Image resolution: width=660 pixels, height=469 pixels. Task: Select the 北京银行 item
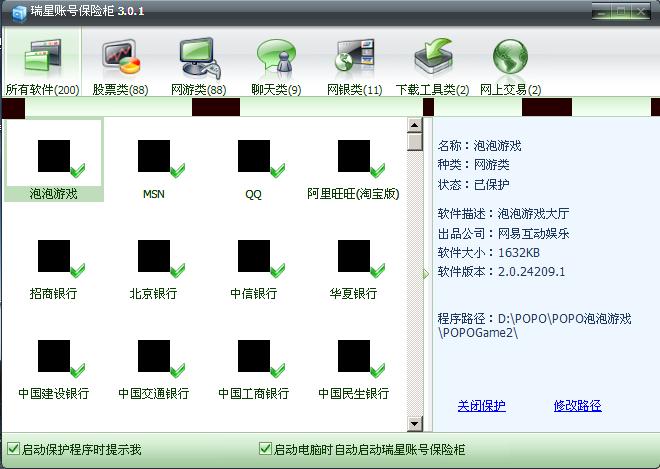[x=154, y=269]
